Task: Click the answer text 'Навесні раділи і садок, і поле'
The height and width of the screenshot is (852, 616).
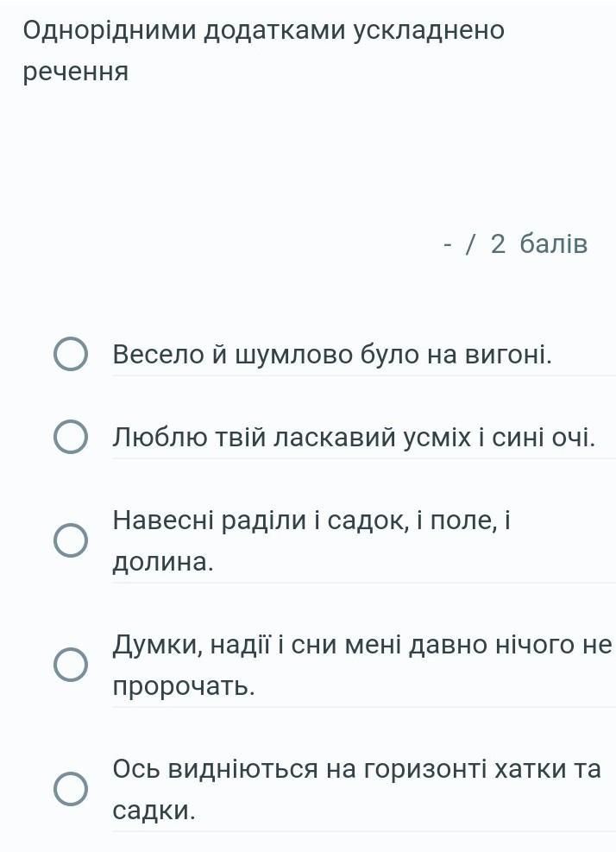Action: [x=311, y=520]
